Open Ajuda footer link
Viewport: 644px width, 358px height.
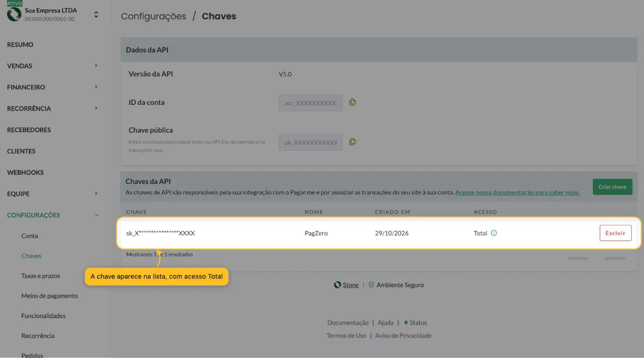click(x=385, y=323)
